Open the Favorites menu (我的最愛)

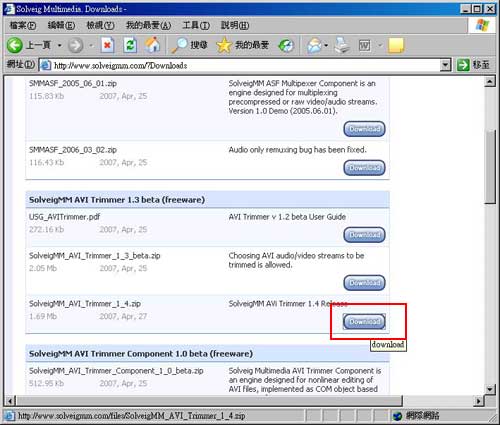148,25
